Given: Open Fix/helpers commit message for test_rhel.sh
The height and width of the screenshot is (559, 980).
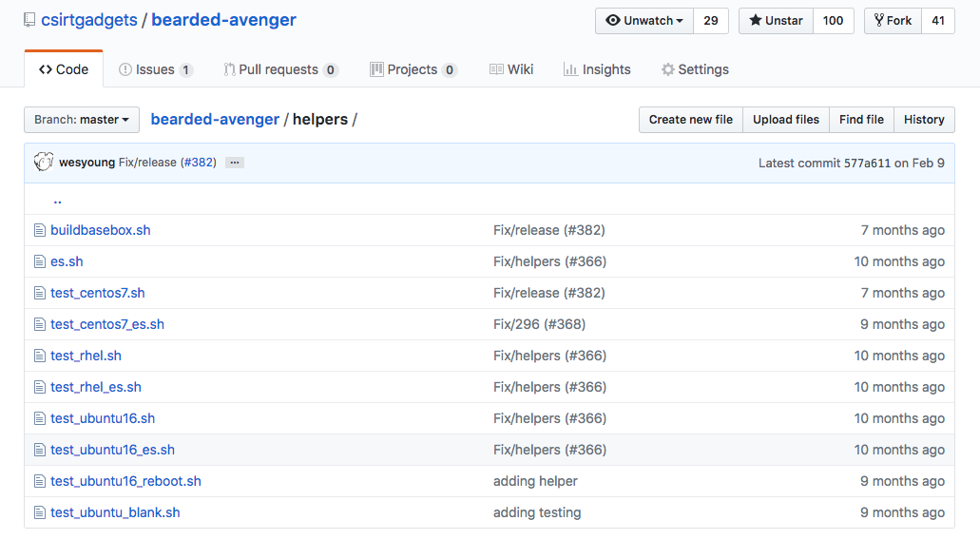Looking at the screenshot, I should (x=549, y=356).
